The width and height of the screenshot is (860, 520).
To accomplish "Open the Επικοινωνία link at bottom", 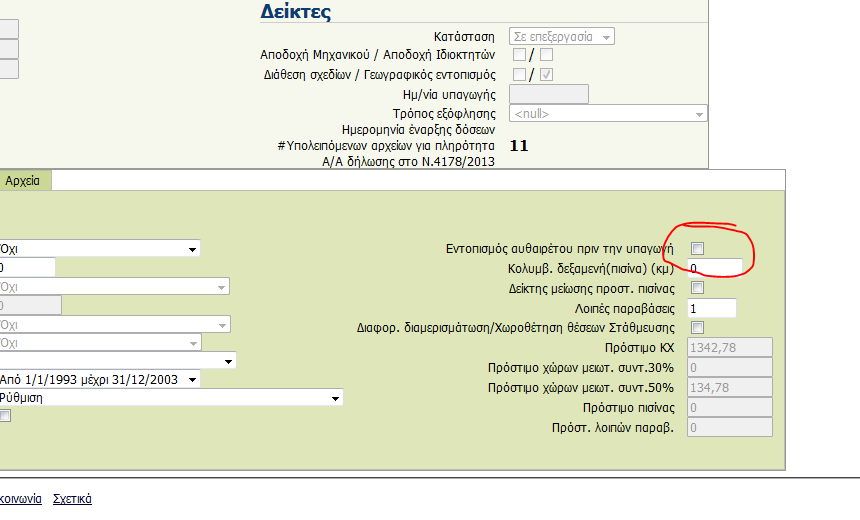I will [20, 499].
